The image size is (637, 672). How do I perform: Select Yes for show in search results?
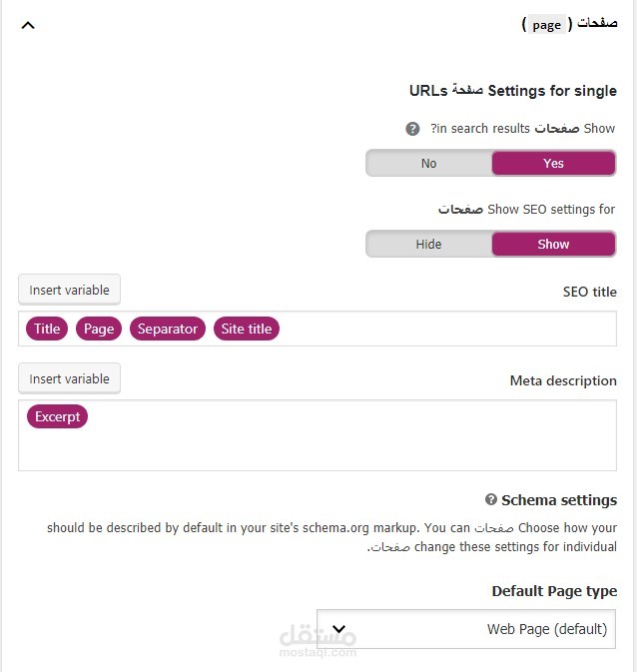point(553,163)
